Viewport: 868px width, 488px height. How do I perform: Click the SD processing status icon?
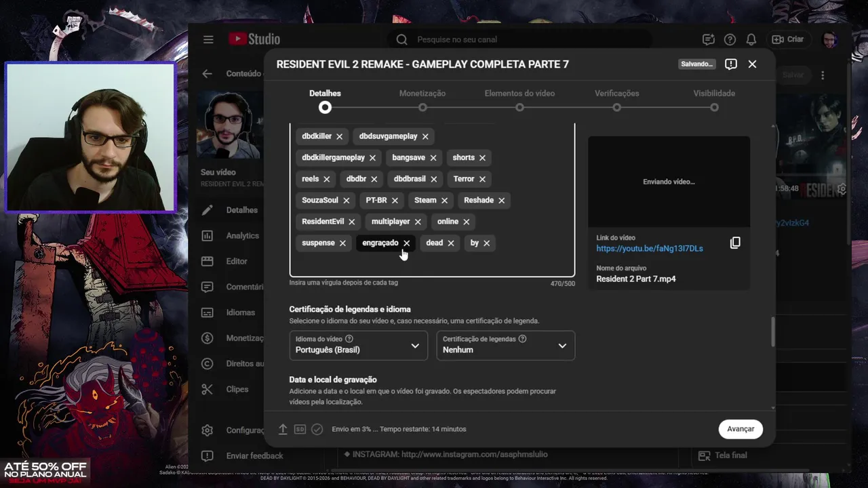tap(300, 429)
